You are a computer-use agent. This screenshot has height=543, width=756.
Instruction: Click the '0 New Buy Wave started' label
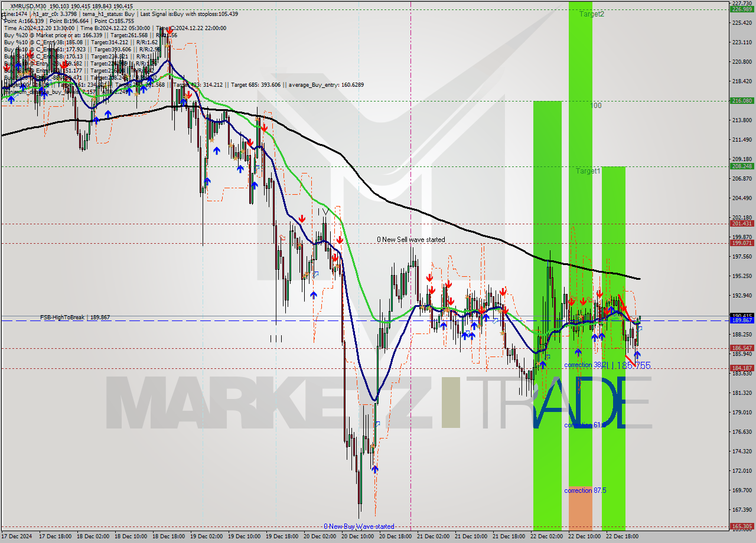point(359,526)
